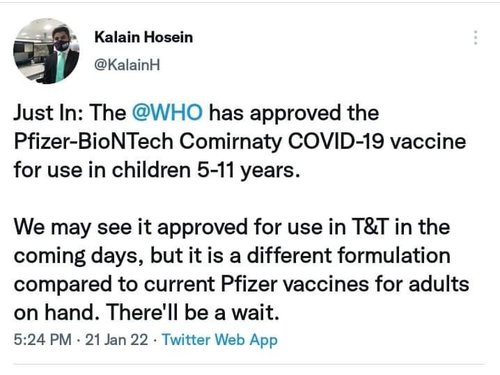
Task: Open Kalain Hosein's profile picture
Action: point(46,51)
